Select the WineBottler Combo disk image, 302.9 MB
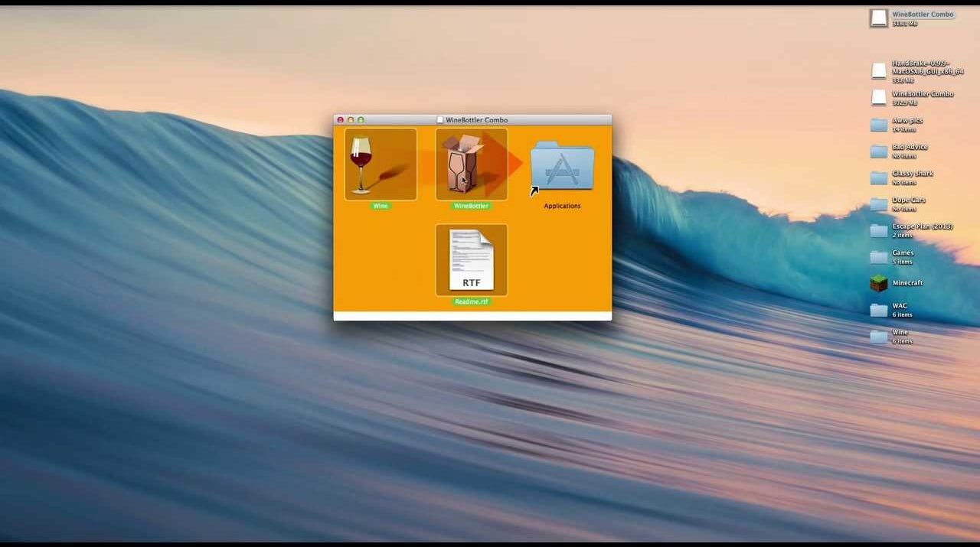 (x=879, y=98)
